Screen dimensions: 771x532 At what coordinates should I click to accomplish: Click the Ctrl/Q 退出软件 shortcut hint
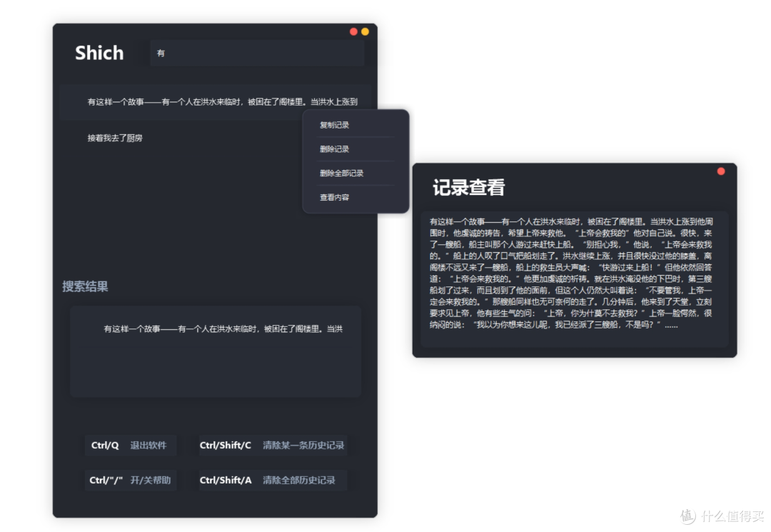[x=130, y=446]
